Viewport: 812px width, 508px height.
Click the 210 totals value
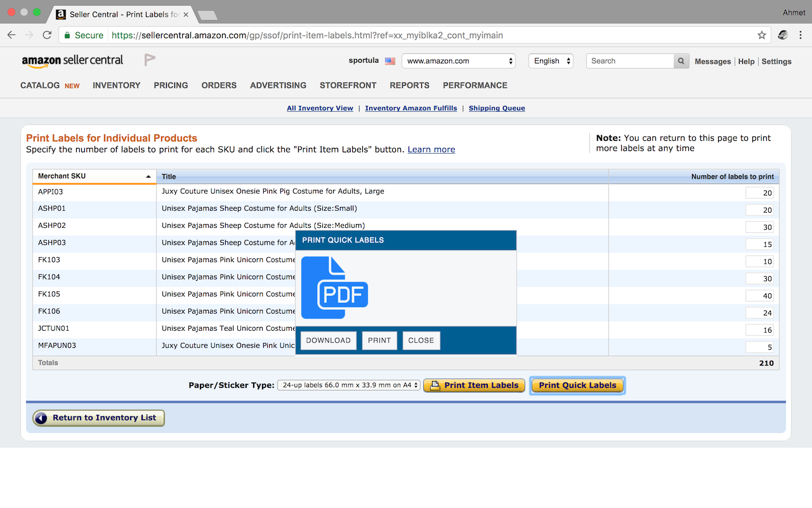point(766,363)
